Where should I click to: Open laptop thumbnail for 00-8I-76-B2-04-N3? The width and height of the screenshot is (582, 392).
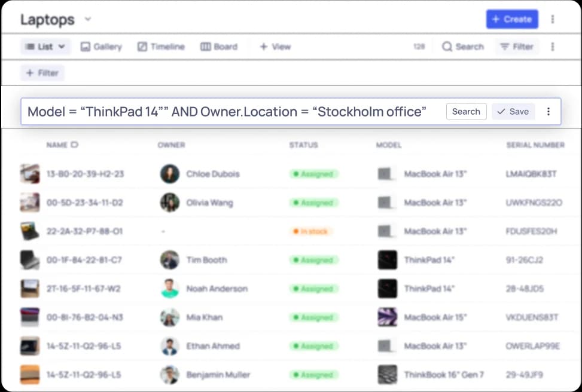[30, 317]
